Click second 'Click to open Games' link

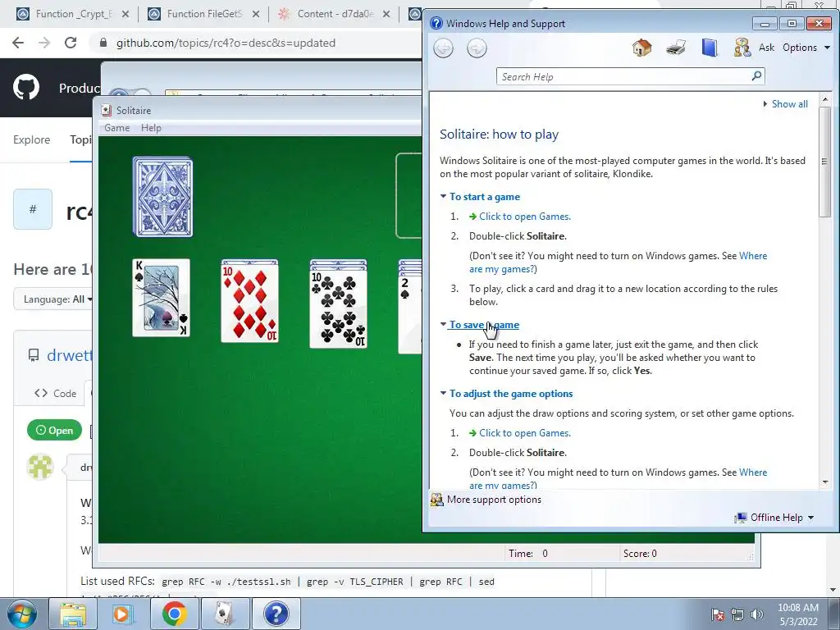click(x=524, y=433)
